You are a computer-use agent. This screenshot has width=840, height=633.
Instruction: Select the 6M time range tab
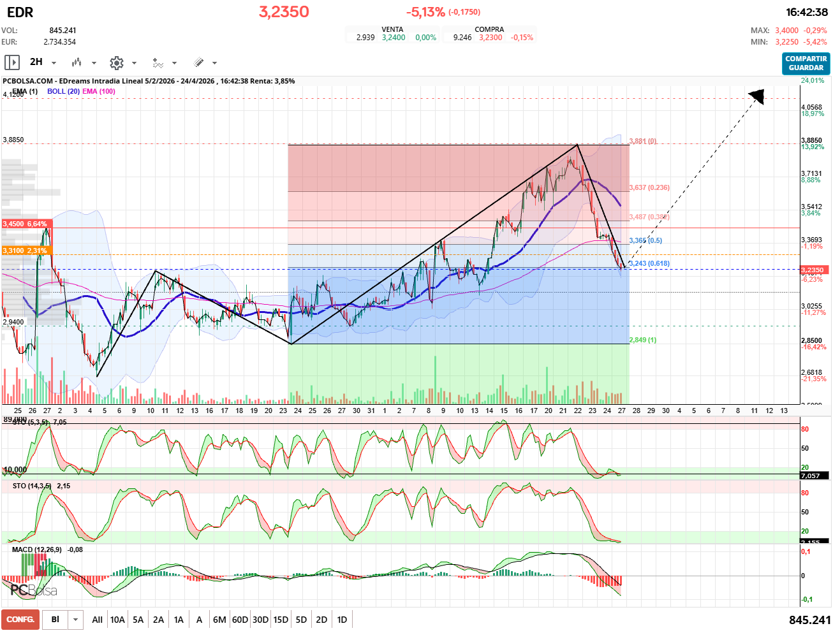pyautogui.click(x=219, y=620)
